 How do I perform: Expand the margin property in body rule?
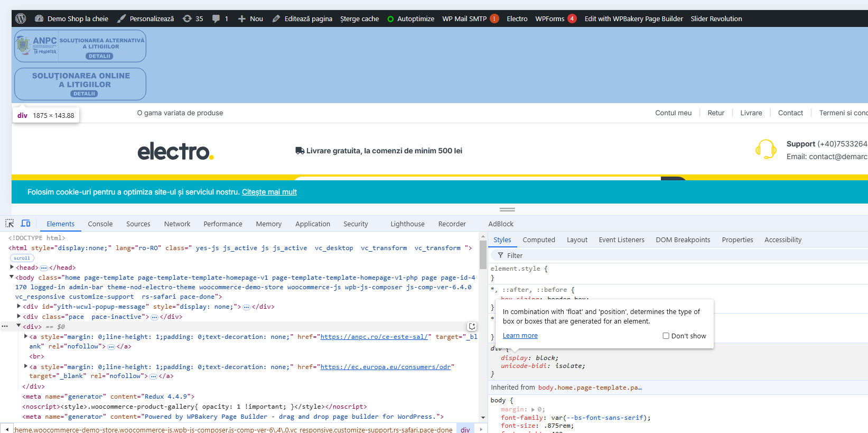[x=533, y=410]
